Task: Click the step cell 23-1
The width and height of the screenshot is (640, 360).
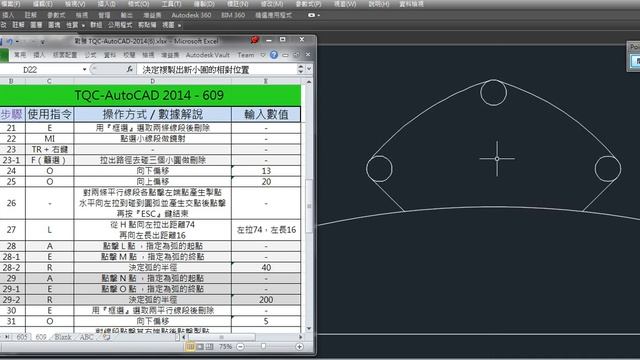Action: pyautogui.click(x=12, y=160)
